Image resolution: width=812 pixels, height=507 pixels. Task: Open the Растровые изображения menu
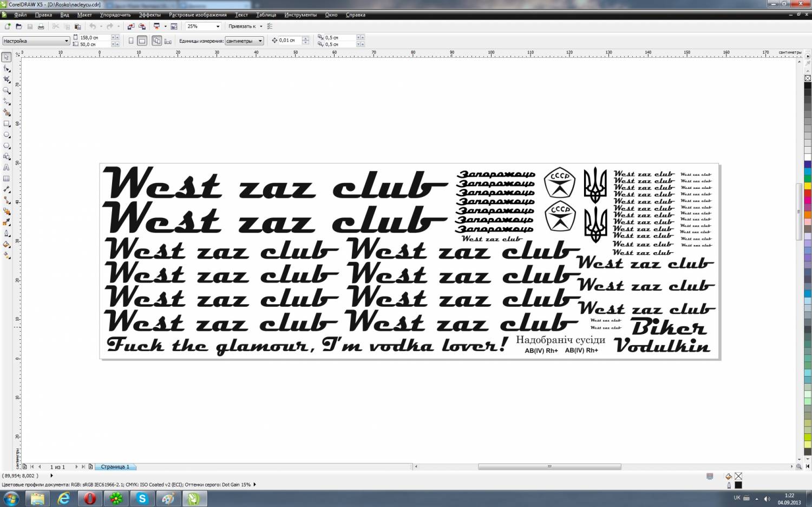198,15
